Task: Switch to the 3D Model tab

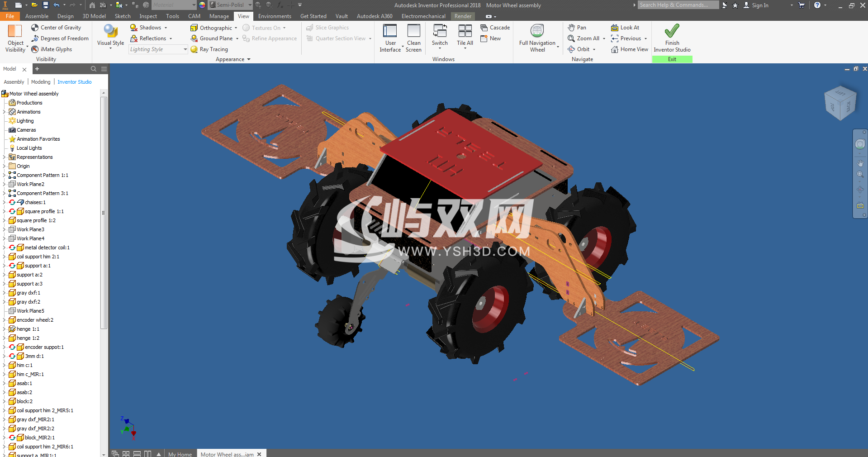Action: pos(94,16)
